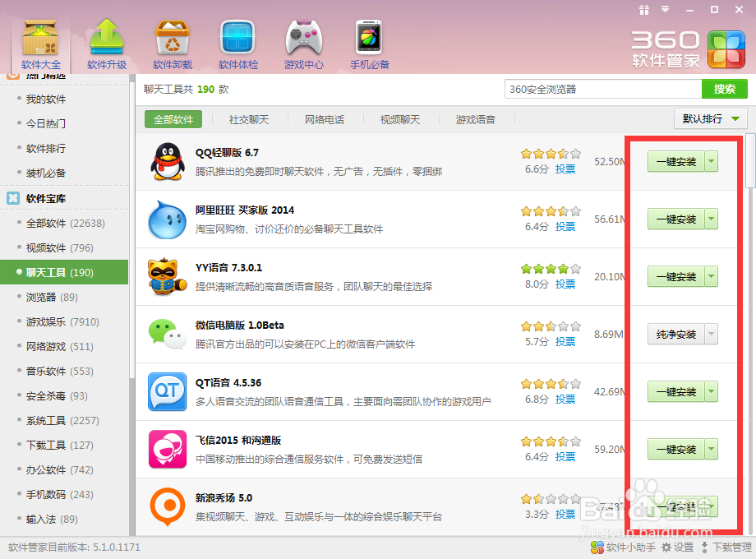The height and width of the screenshot is (559, 756).
Task: Select the 网络电话 filter tab
Action: coord(325,120)
